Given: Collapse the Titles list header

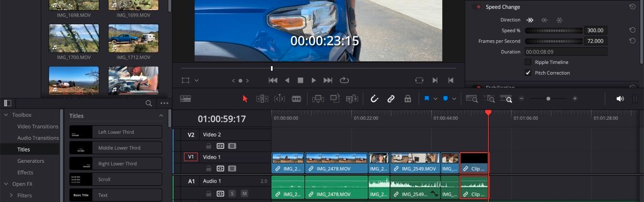Looking at the screenshot, I should [162, 116].
